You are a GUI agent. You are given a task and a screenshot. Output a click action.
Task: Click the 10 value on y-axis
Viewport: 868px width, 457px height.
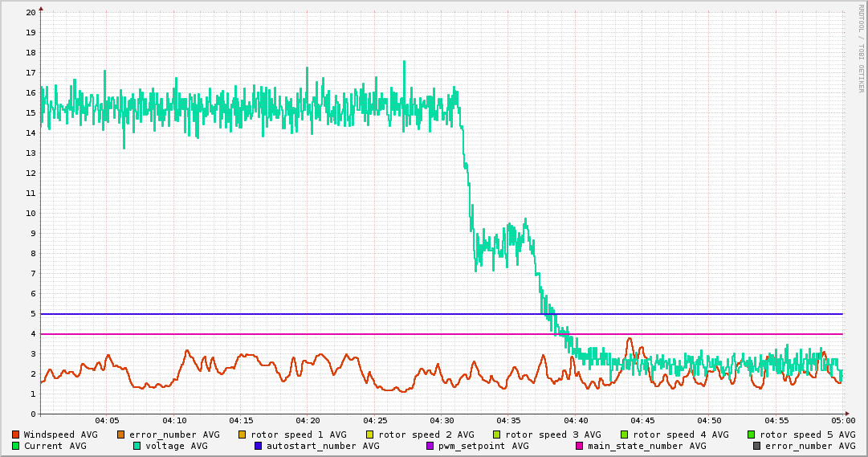pyautogui.click(x=31, y=214)
